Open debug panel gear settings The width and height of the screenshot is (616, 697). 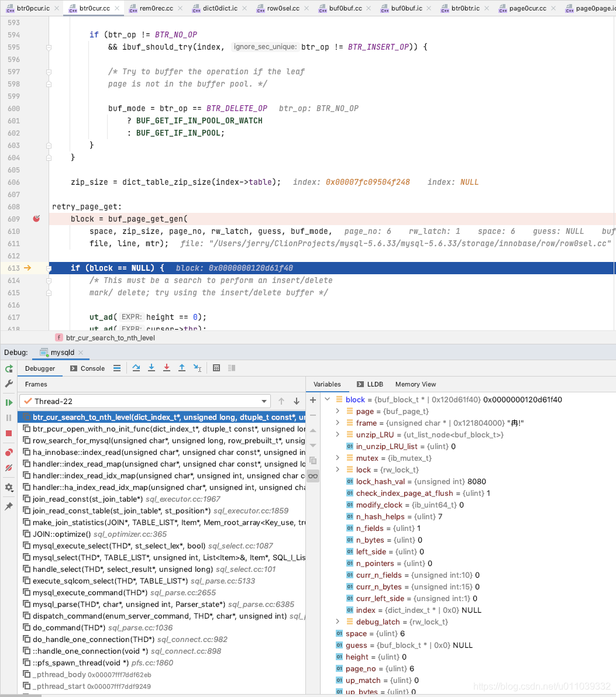pyautogui.click(x=9, y=487)
